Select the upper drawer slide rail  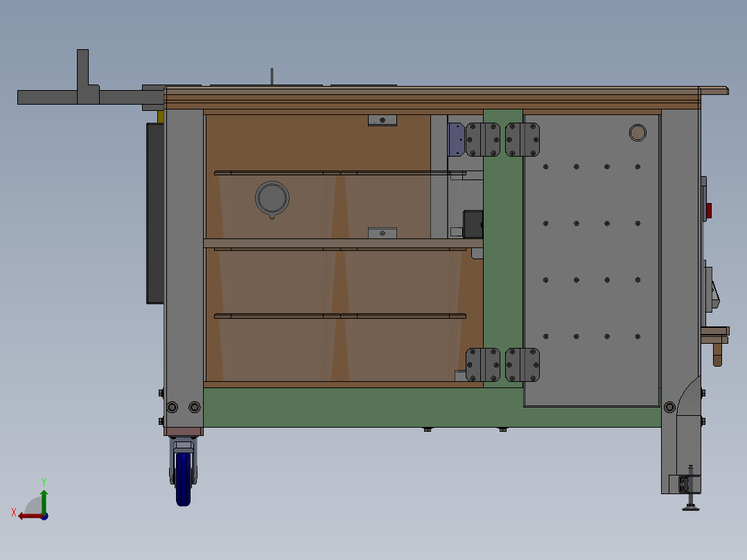point(340,173)
